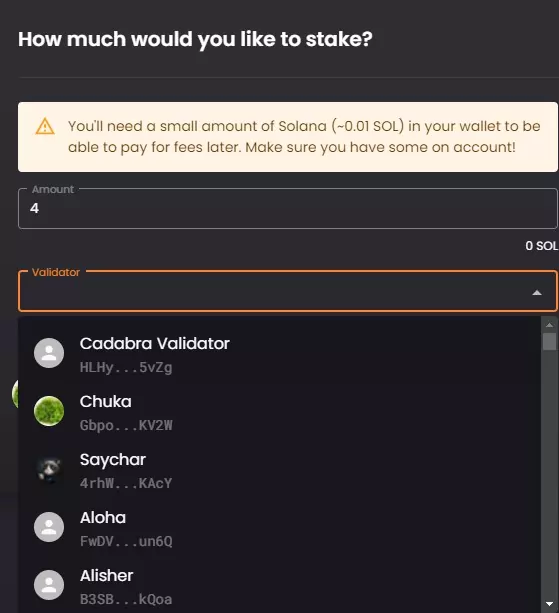Click the warning triangle icon in notice
The width and height of the screenshot is (559, 613).
click(x=45, y=126)
